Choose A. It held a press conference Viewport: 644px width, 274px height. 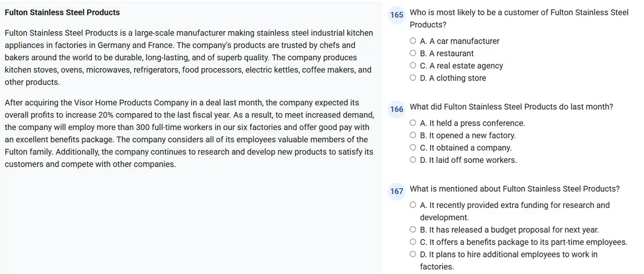coord(413,123)
